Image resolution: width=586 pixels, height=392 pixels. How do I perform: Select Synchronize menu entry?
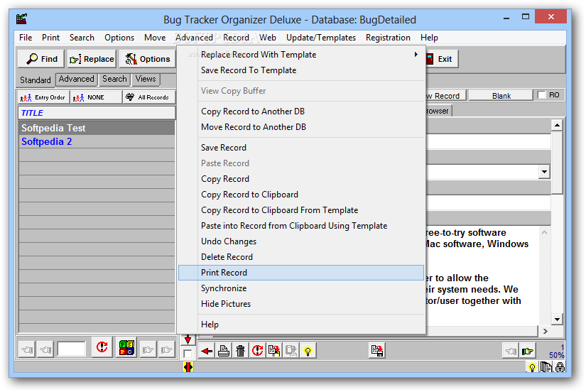[x=301, y=288]
